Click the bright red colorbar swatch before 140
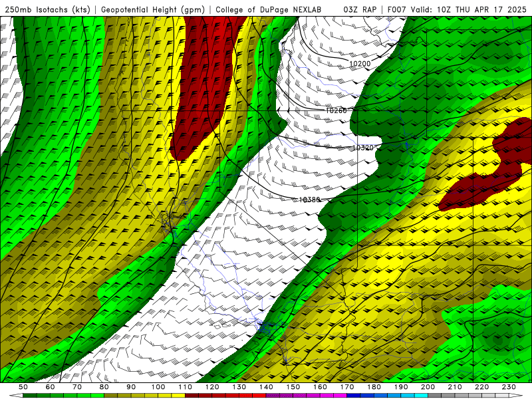 (259, 395)
